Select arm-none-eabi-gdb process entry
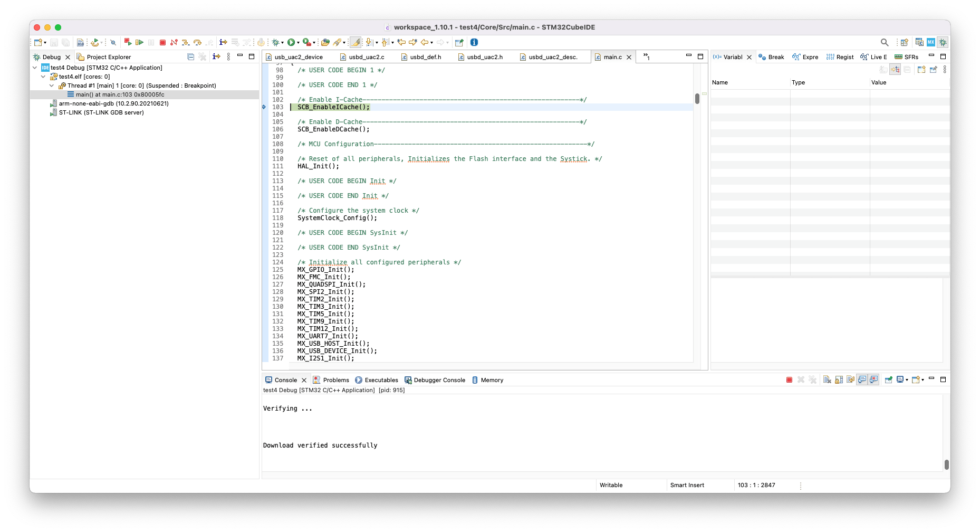Screen dimensions: 980x532 point(113,103)
